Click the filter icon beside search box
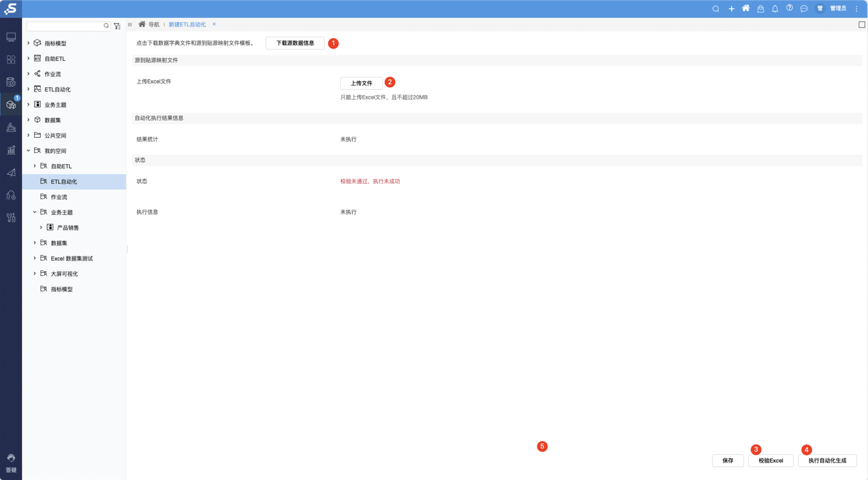The image size is (868, 480). [117, 26]
